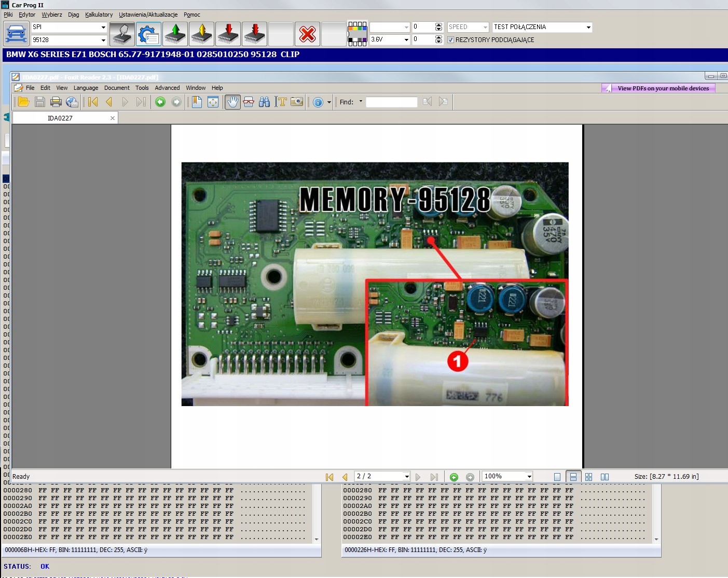This screenshot has width=728, height=578.
Task: Increase the upper numeric spinner value
Action: pos(439,24)
